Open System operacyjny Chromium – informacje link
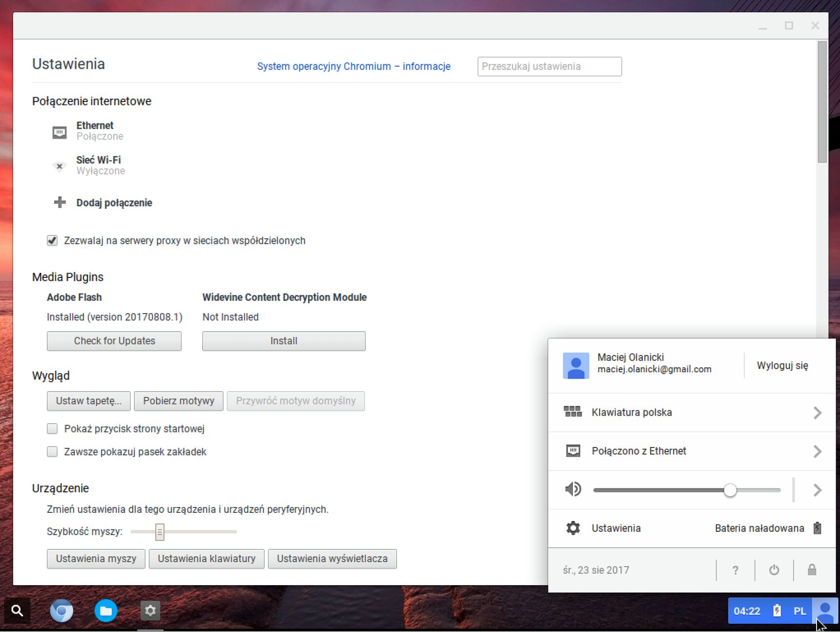Image resolution: width=840 pixels, height=632 pixels. pos(354,66)
